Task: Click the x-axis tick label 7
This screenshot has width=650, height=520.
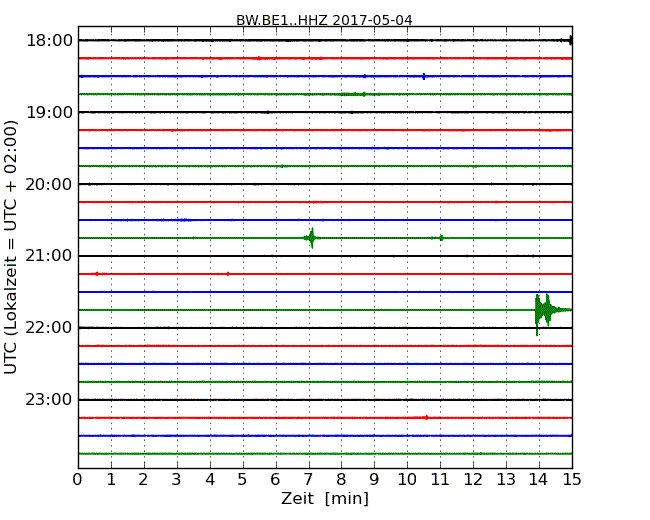Action: pyautogui.click(x=308, y=479)
